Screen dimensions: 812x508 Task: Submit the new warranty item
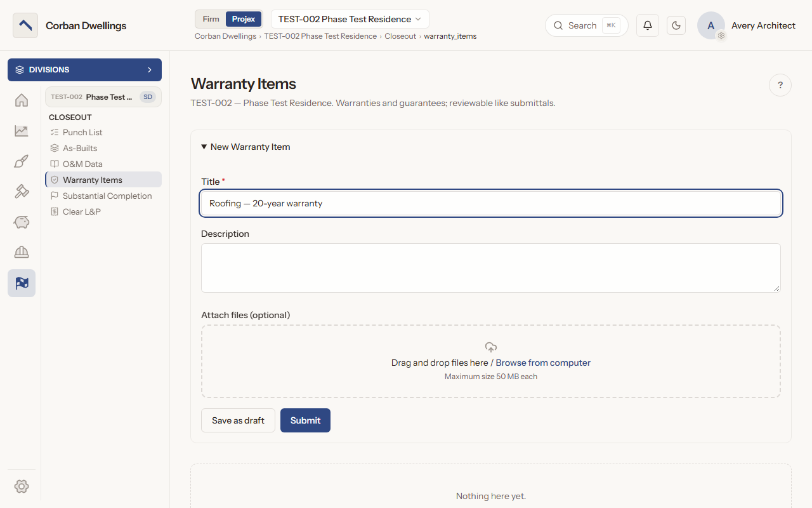point(305,420)
